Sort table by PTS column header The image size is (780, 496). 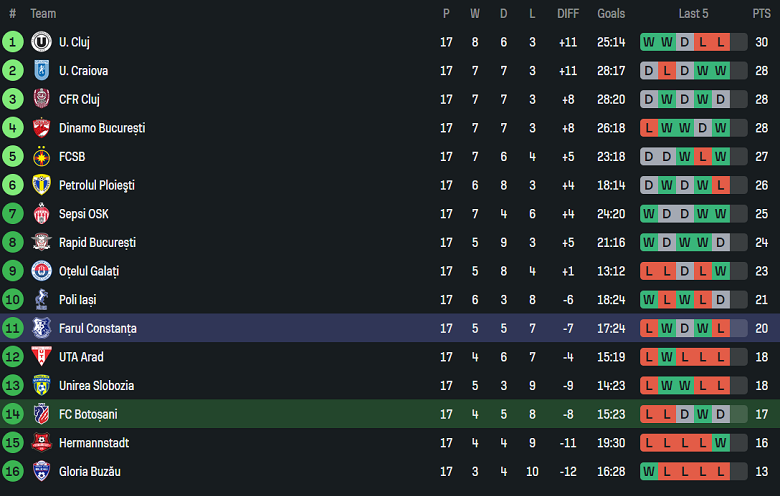point(761,14)
